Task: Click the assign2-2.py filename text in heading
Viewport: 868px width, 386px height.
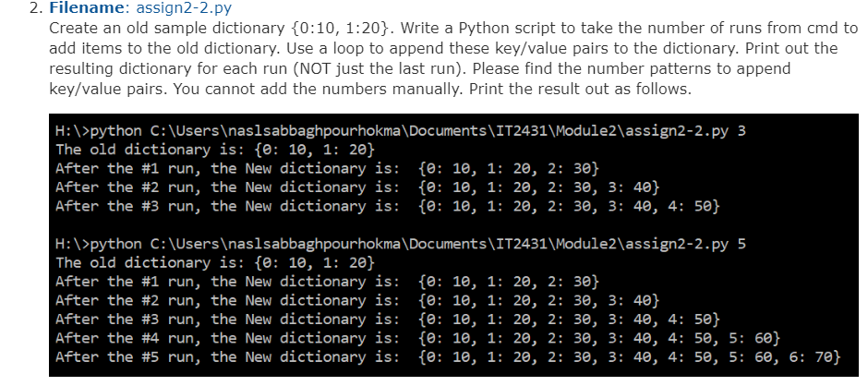Action: pos(184,8)
